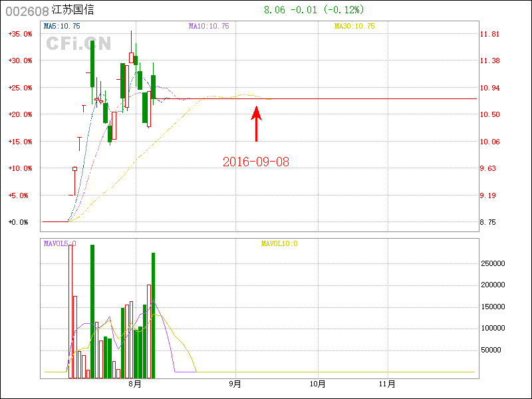Click the MAVOL5:0 volume indicator label
The width and height of the screenshot is (532, 399).
(x=60, y=243)
